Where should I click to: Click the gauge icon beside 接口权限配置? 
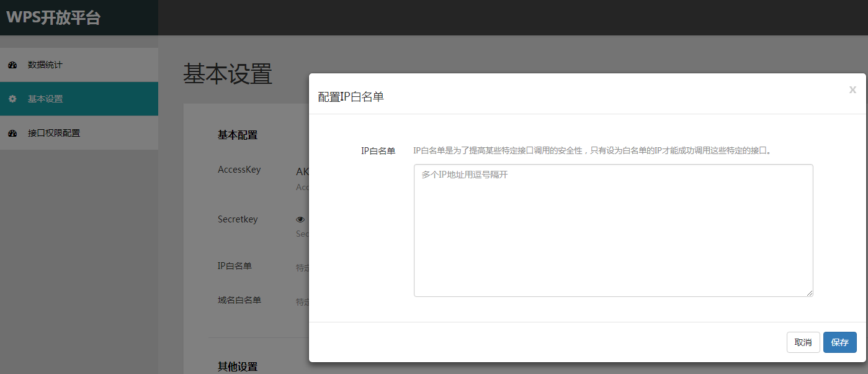click(11, 133)
